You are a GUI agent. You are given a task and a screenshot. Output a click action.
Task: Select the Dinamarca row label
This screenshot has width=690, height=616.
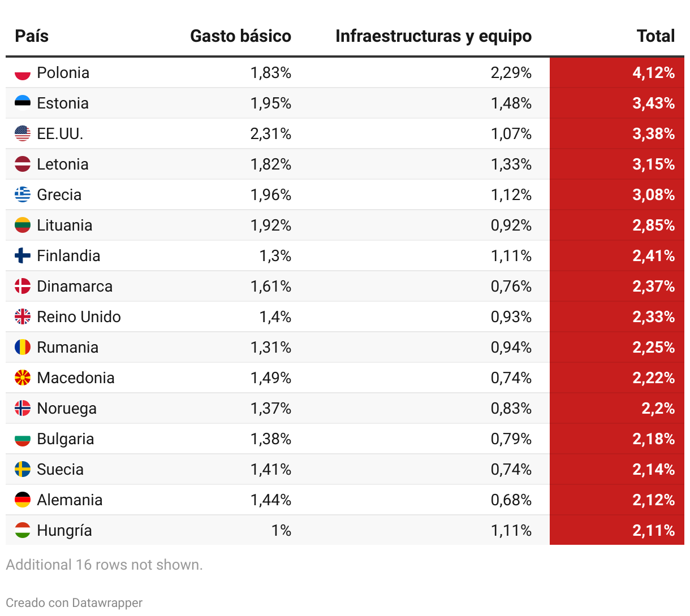75,287
